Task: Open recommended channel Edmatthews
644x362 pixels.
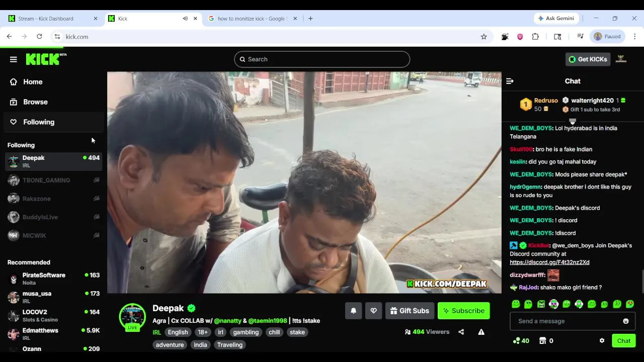Action: pos(54,334)
